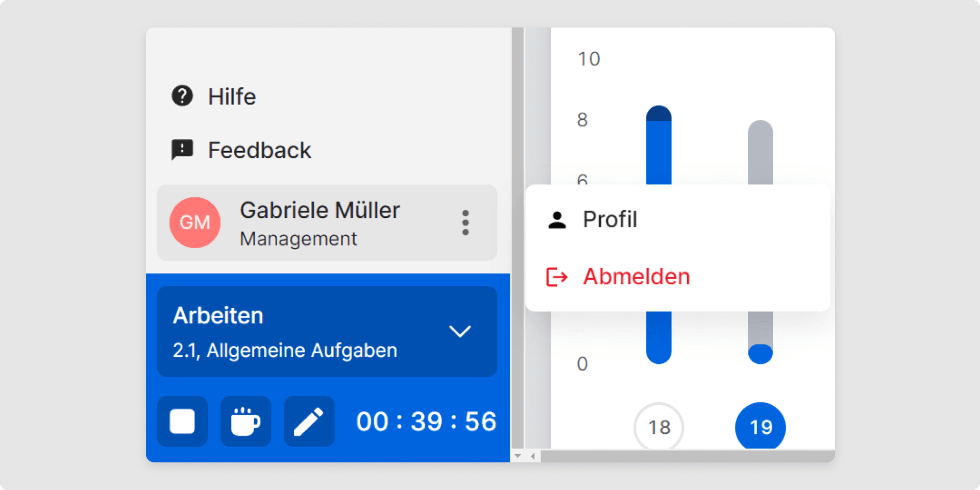Expand the Arbeiten task dropdown
This screenshot has height=490, width=980.
click(x=460, y=332)
